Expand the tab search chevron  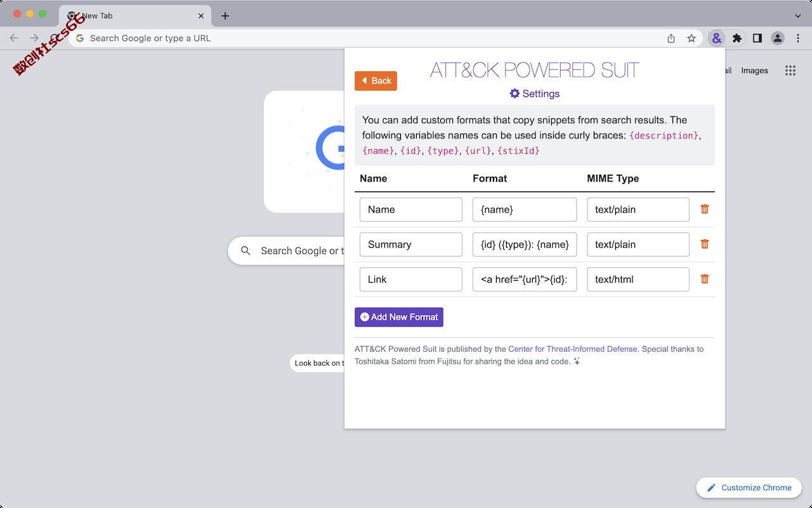(797, 16)
